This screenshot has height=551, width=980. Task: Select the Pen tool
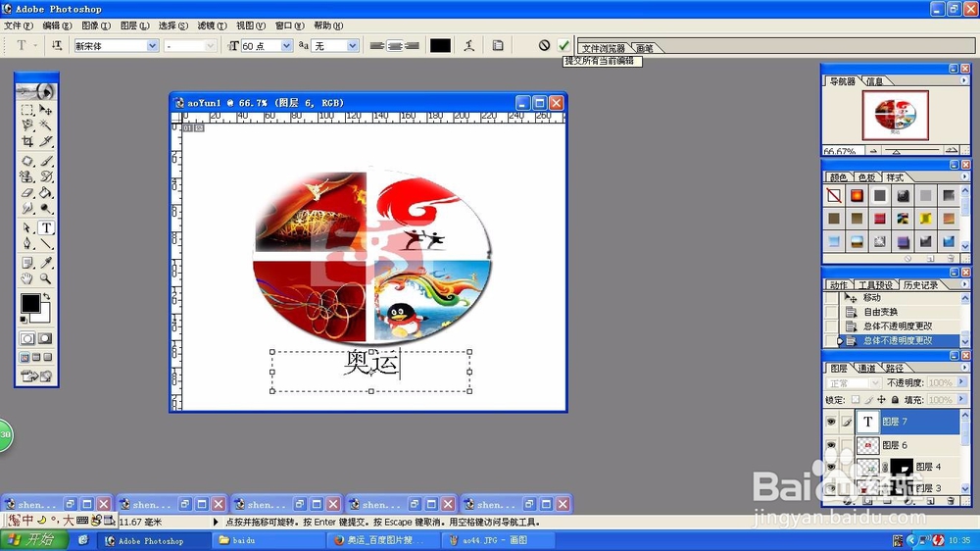27,243
